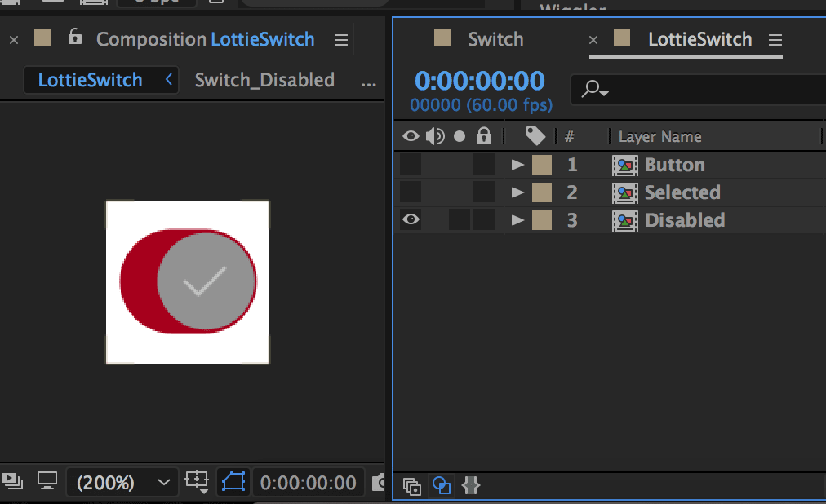Enable visibility for the Selected layer
The image size is (826, 504).
click(x=411, y=192)
